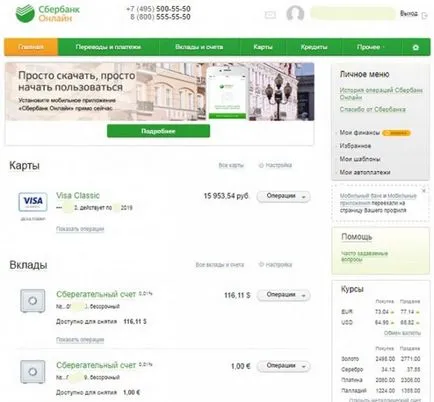Click the Серебро metal rate row
Image resolution: width=434 pixels, height=402 pixels.
[x=380, y=370]
